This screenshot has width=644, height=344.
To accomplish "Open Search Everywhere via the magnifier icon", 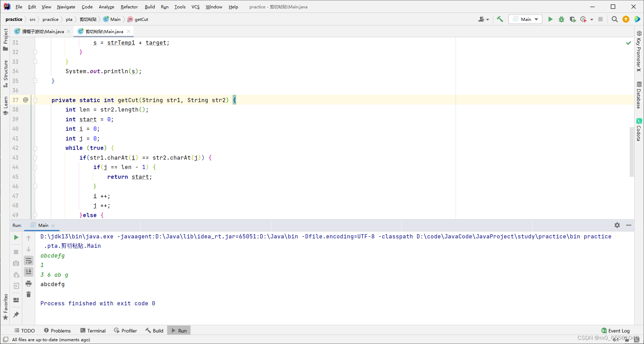I will click(x=614, y=19).
